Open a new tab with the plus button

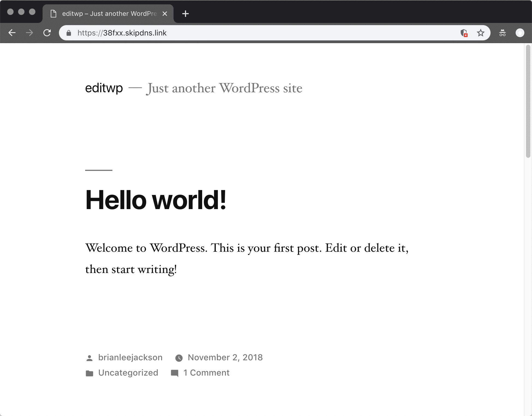click(186, 14)
